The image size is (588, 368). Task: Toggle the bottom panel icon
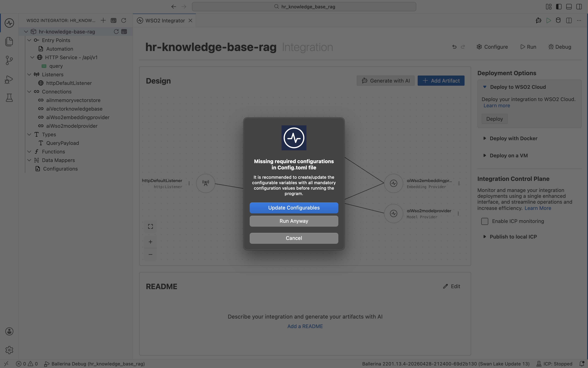pos(569,7)
